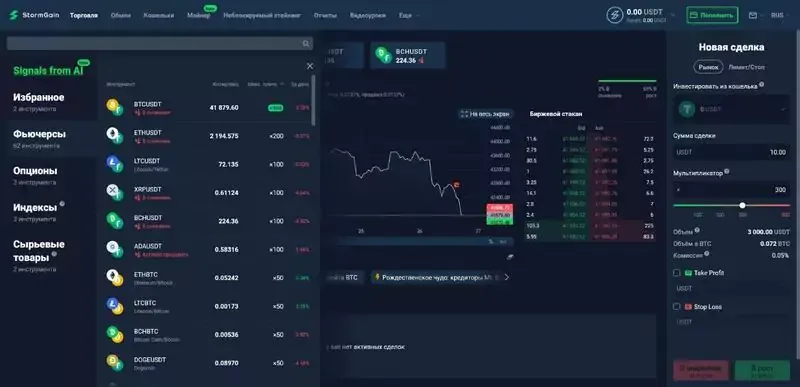Click the DOGEUSDT coin pair icon

tap(115, 363)
